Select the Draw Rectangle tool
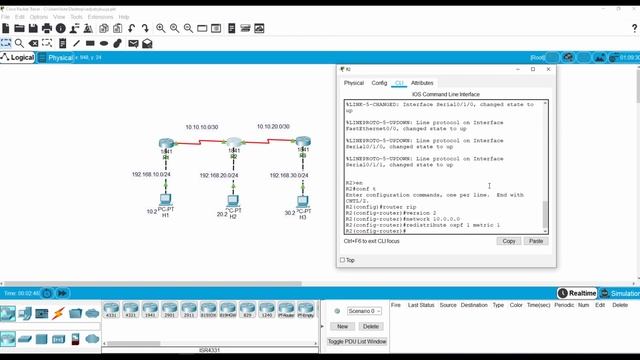 (90, 43)
